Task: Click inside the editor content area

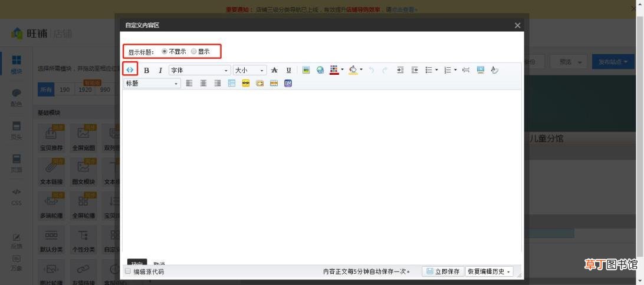Action: pos(321,172)
